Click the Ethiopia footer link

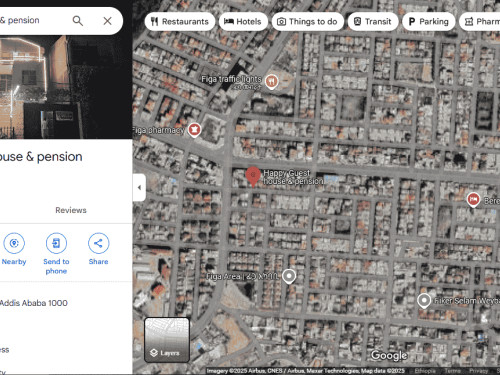pyautogui.click(x=425, y=371)
